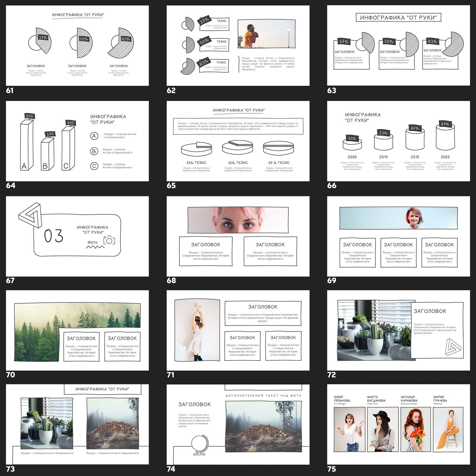This screenshot has width=476, height=476.
Task: Click the impossible triangle icon on slide 67
Action: pos(30,215)
